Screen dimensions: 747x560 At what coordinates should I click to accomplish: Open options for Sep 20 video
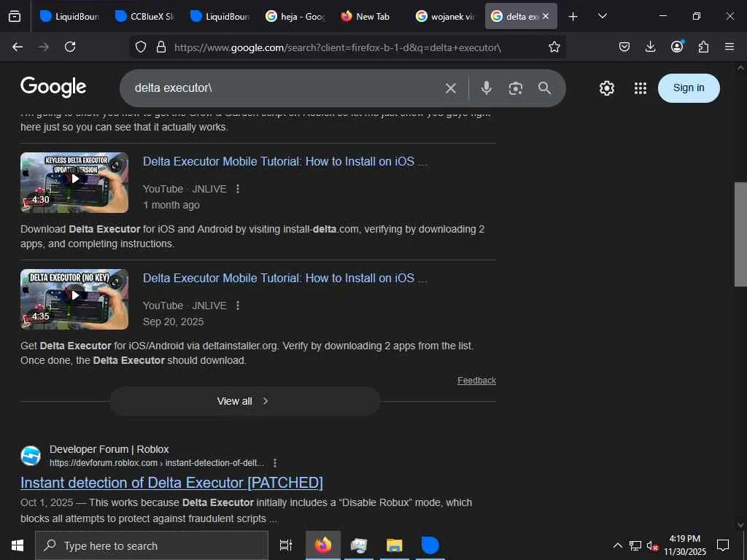coord(238,306)
